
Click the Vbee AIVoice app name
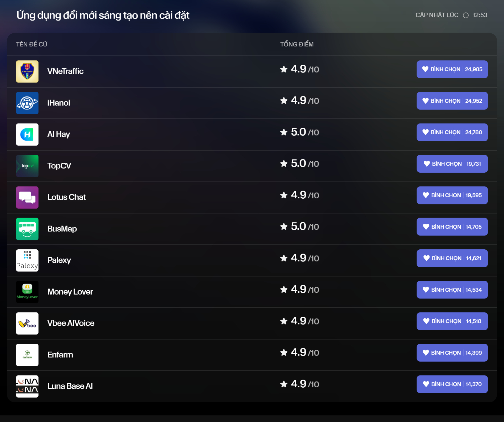pos(71,323)
